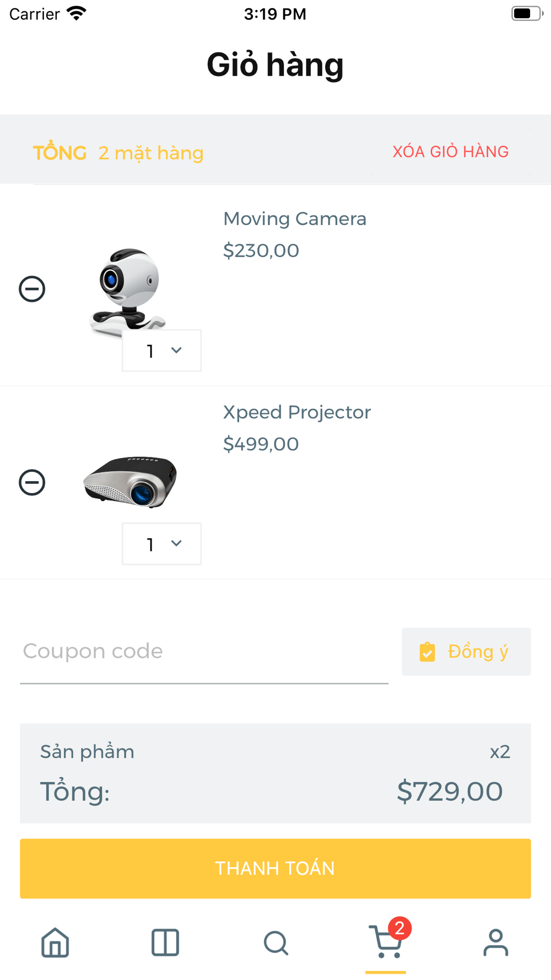
Task: Focus the Coupon code input field
Action: point(204,651)
